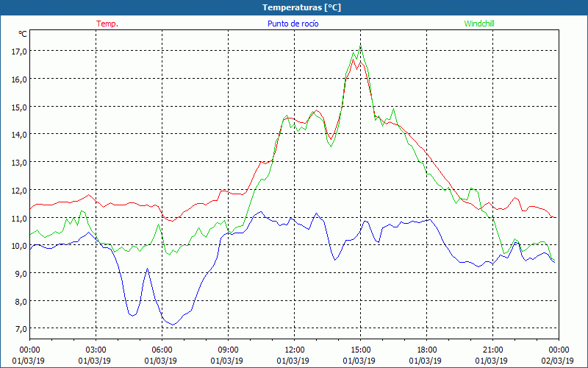
Task: Click the red temperature peak just before 15:00
Action: [353, 60]
